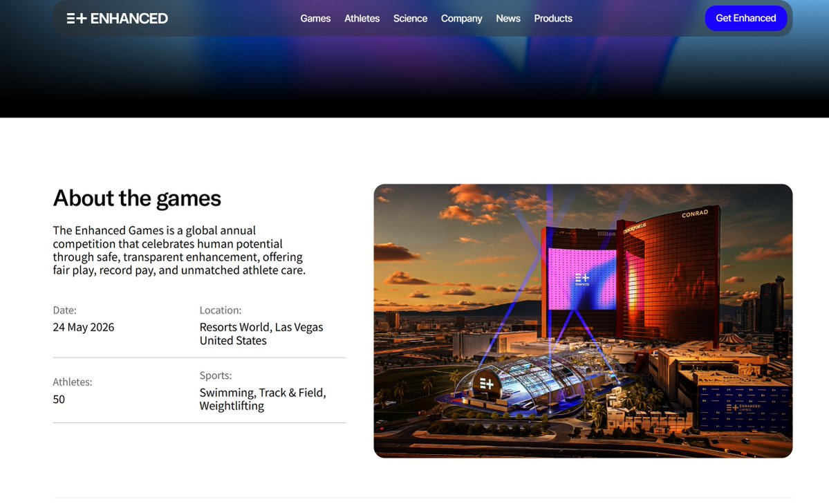Open the Athletes menu item
This screenshot has height=504, width=829.
(x=362, y=19)
